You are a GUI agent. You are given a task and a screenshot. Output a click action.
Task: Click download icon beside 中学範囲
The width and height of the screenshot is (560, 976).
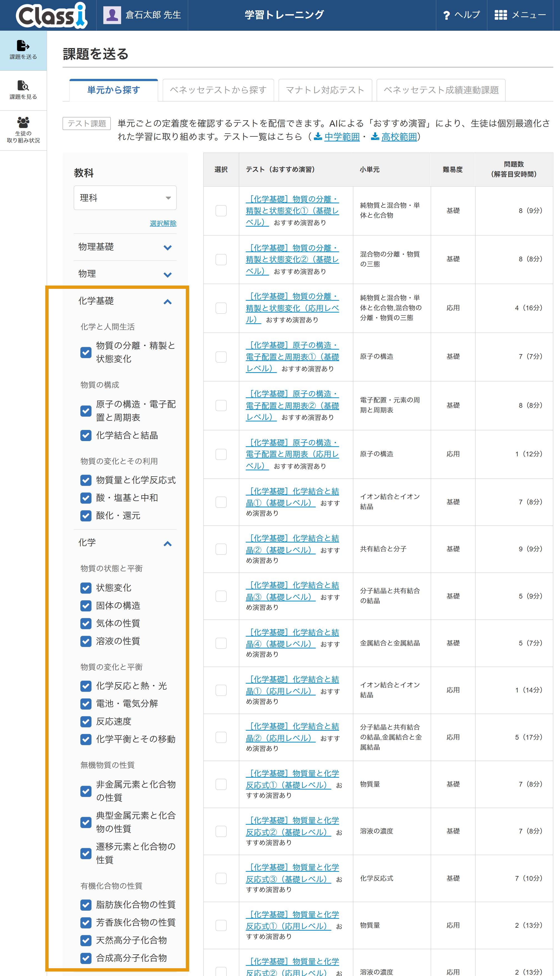pos(318,137)
